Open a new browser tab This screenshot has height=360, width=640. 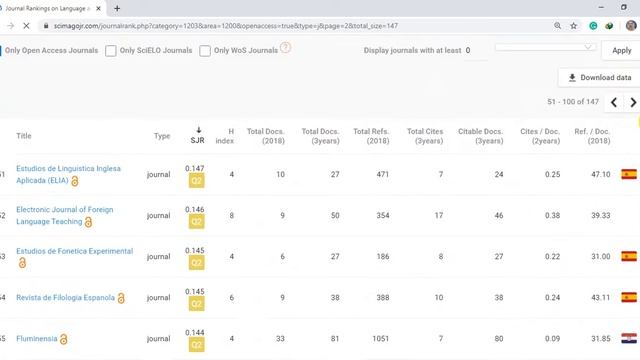click(117, 8)
